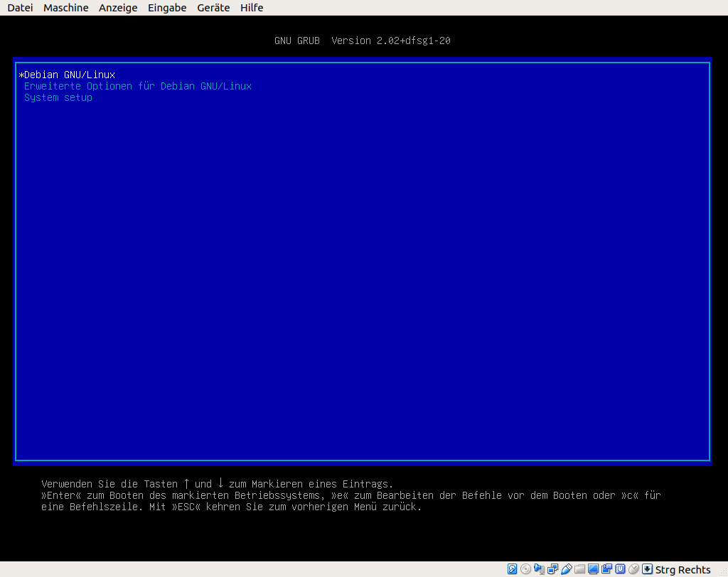Screen dimensions: 728x577
Task: Open the Eingabe menu
Action: click(x=166, y=8)
